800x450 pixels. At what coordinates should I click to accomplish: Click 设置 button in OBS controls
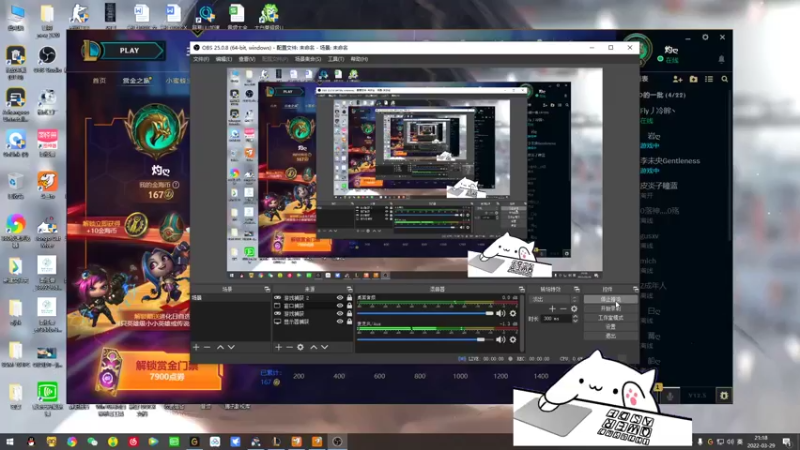click(x=611, y=327)
